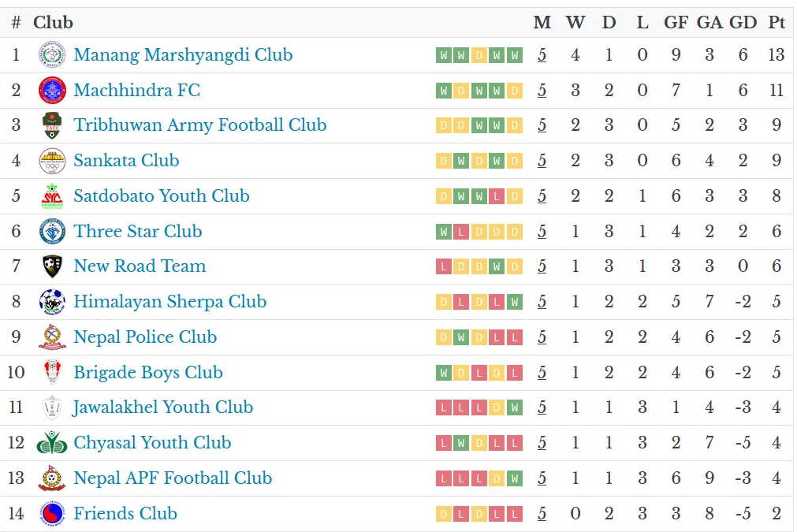797x532 pixels.
Task: Open Nepal APF Football Club link
Action: click(173, 478)
